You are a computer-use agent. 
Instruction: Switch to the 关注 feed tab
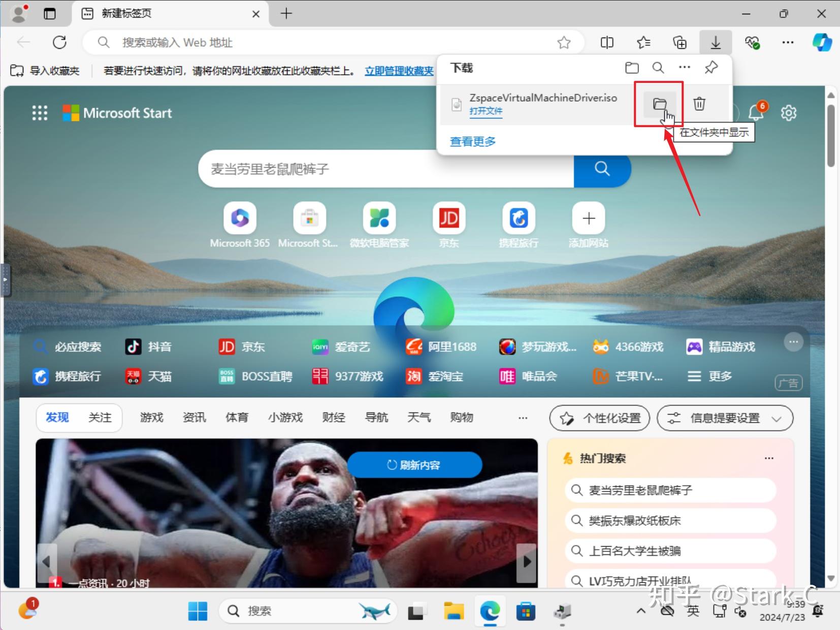coord(100,418)
